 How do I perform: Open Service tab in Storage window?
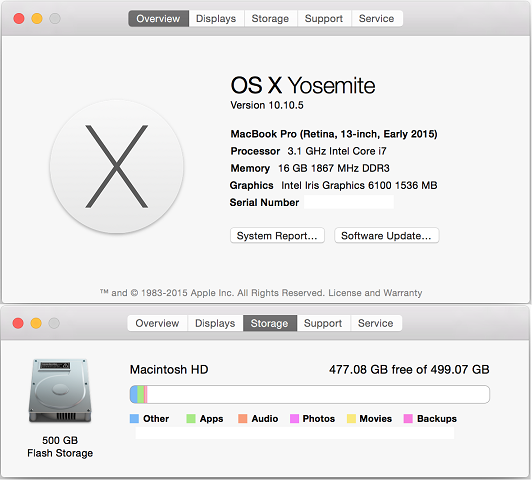376,323
